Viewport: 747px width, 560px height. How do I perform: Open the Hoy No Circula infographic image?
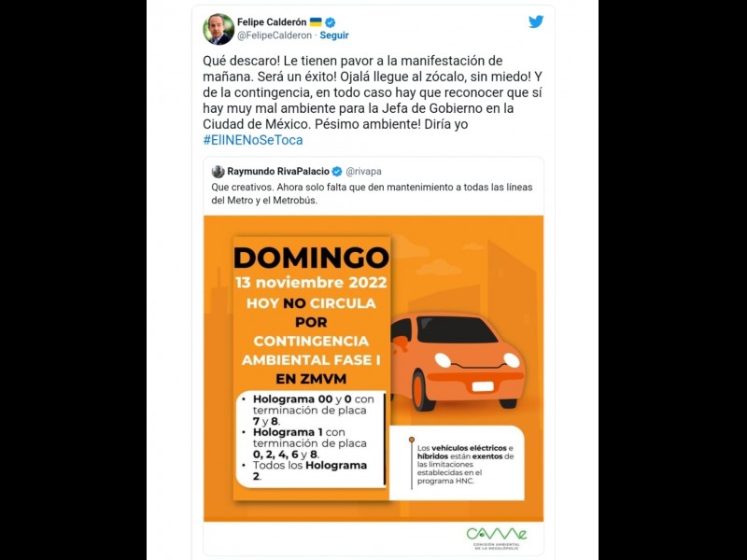tap(373, 368)
